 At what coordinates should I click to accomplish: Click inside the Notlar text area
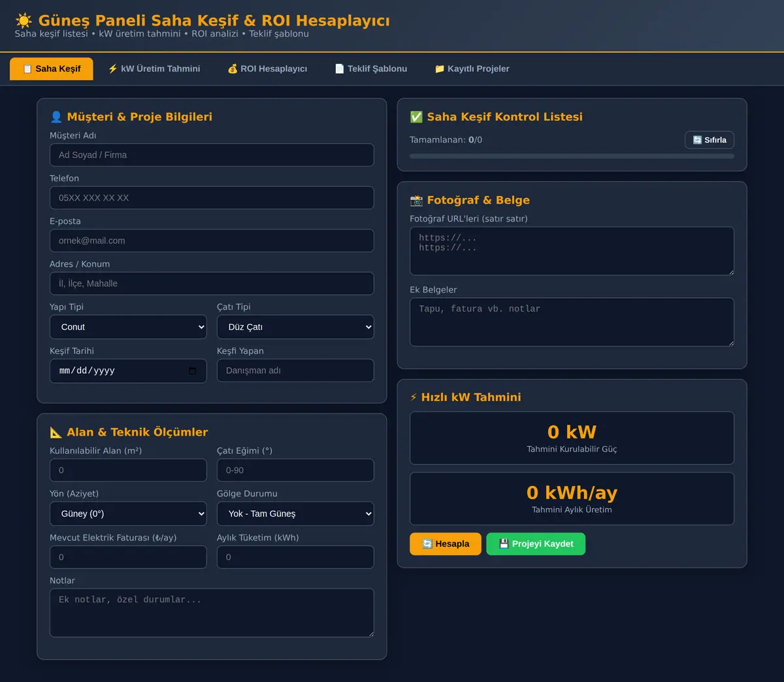click(212, 613)
